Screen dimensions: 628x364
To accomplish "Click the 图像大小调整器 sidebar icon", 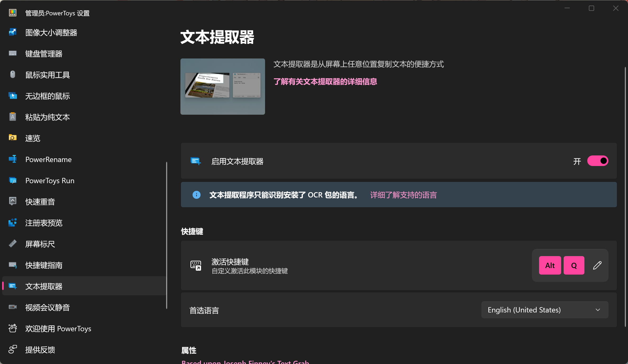I will 13,32.
